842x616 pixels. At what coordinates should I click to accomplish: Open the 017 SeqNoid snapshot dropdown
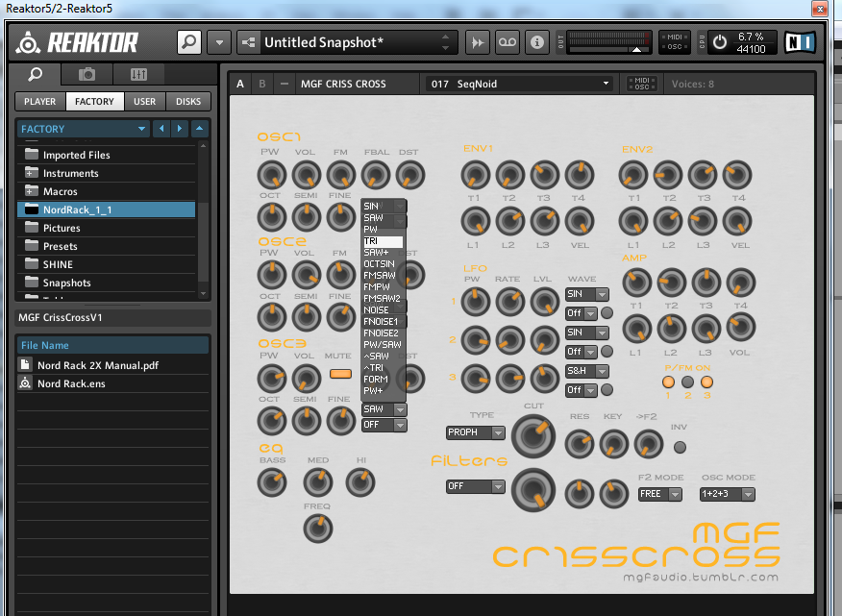coord(520,84)
